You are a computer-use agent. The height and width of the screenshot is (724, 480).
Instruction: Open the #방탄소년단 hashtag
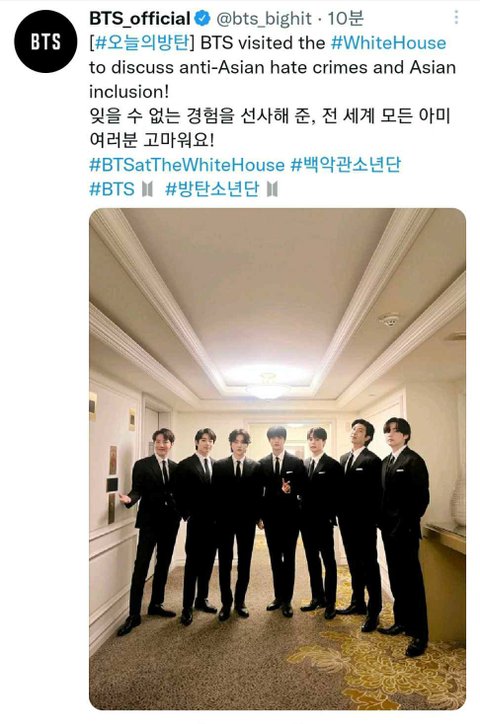click(212, 189)
